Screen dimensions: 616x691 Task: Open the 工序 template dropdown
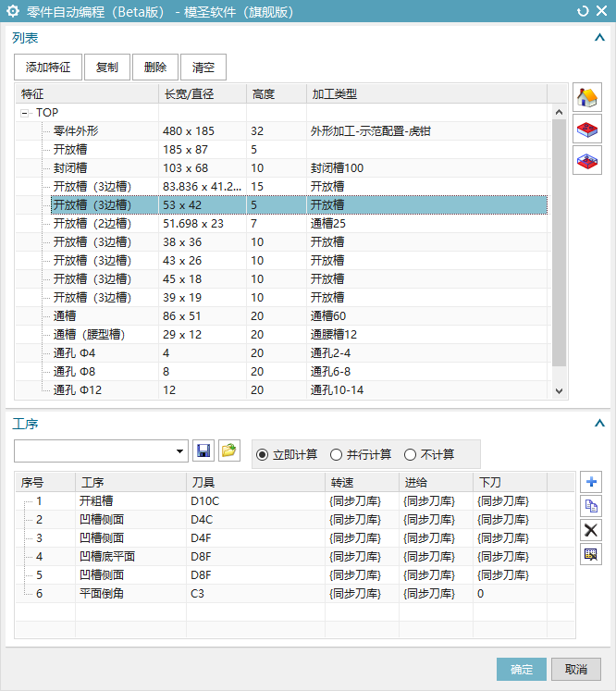coord(179,450)
